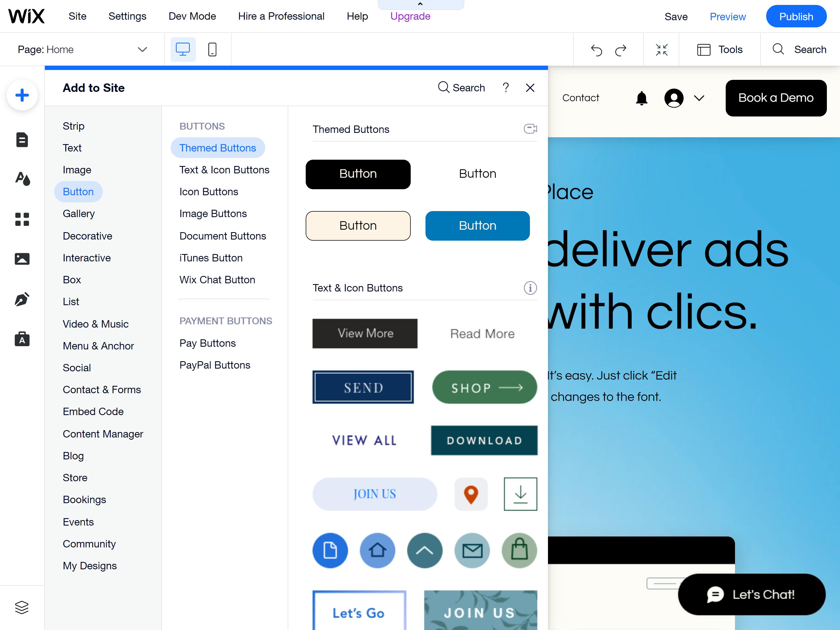Click the undo arrow in toolbar
Viewport: 840px width, 630px height.
tap(596, 50)
